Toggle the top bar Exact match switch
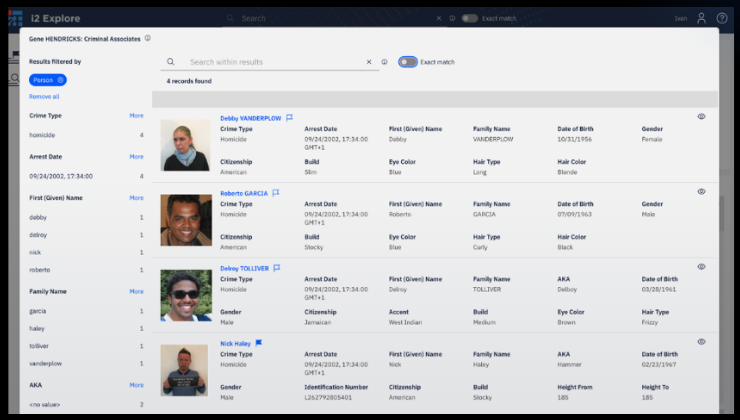 469,18
